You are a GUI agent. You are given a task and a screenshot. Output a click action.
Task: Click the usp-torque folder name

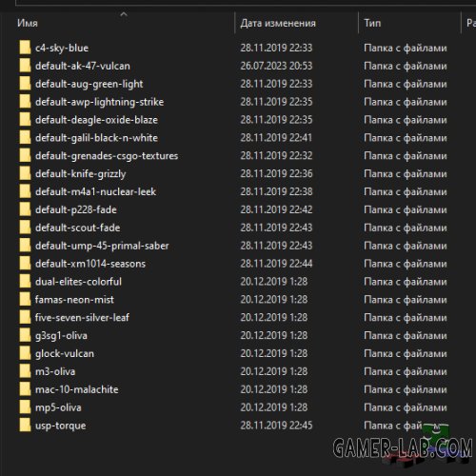click(x=61, y=426)
